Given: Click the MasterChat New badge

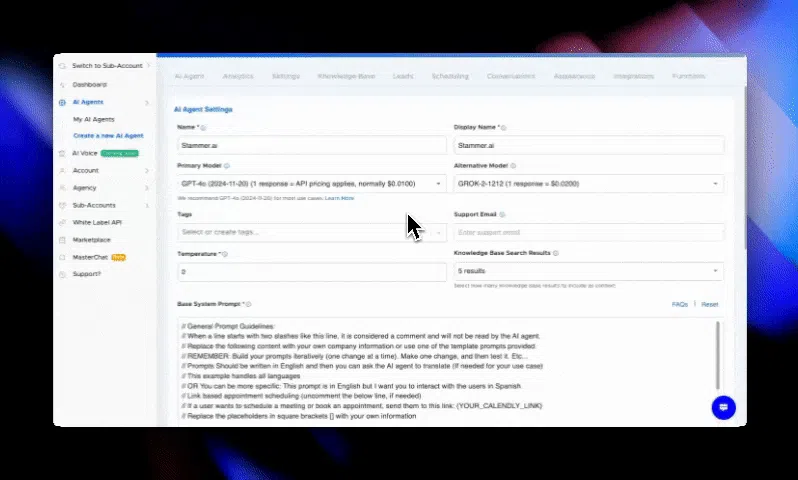Looking at the screenshot, I should pyautogui.click(x=119, y=257).
